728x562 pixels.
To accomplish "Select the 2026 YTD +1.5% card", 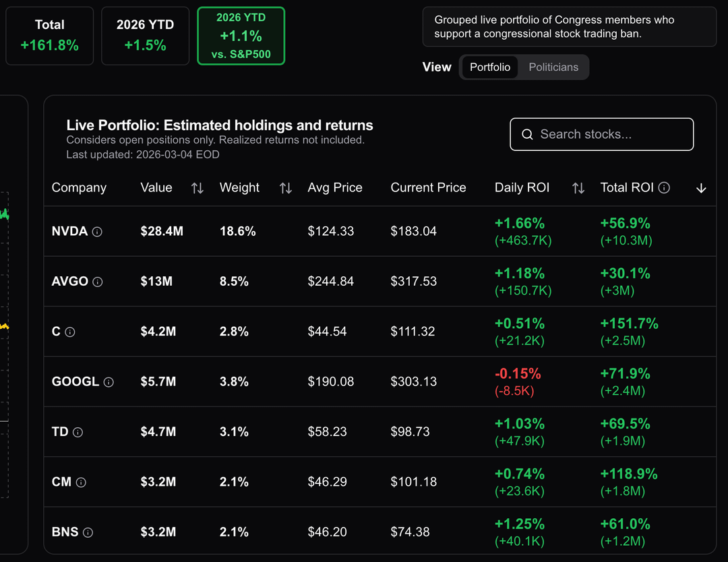I will pyautogui.click(x=145, y=36).
